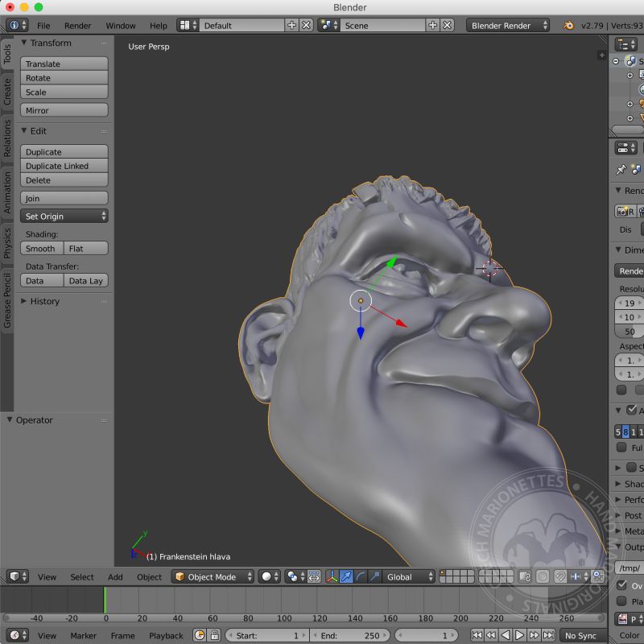Screen dimensions: 644x644
Task: Switch to the Create tab
Action: (x=7, y=92)
